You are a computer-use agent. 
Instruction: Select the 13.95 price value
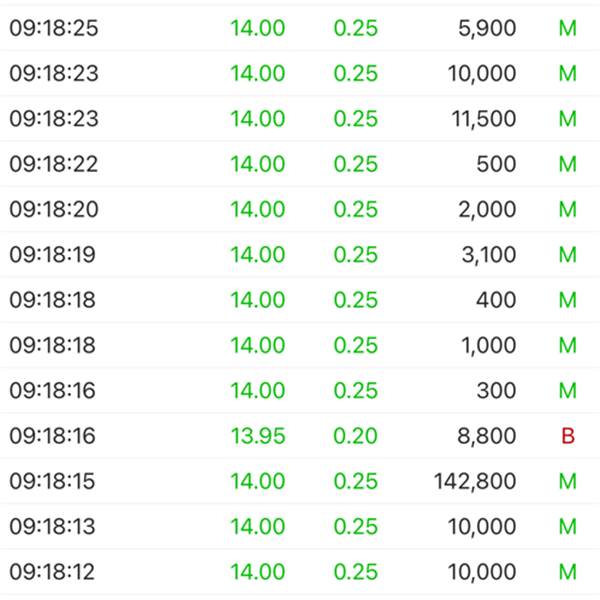pos(258,436)
